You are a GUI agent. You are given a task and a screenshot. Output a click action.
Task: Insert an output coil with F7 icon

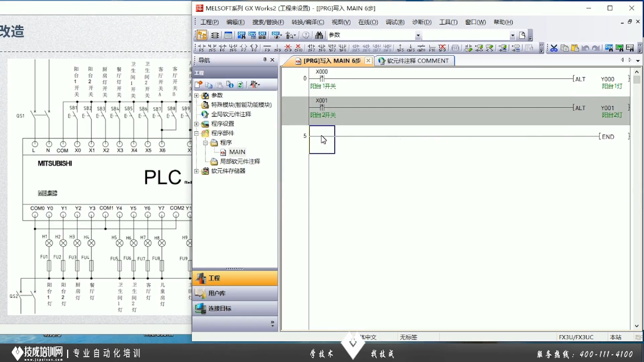pos(244,49)
